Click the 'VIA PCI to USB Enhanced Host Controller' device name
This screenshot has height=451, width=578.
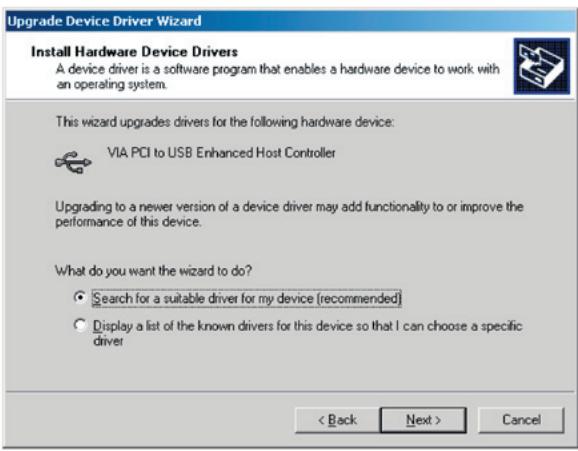point(221,153)
